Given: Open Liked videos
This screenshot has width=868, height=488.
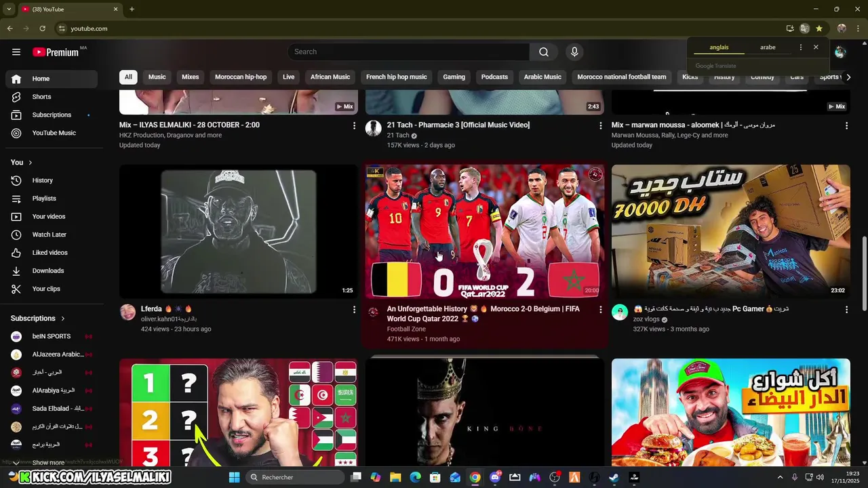Looking at the screenshot, I should pyautogui.click(x=52, y=253).
